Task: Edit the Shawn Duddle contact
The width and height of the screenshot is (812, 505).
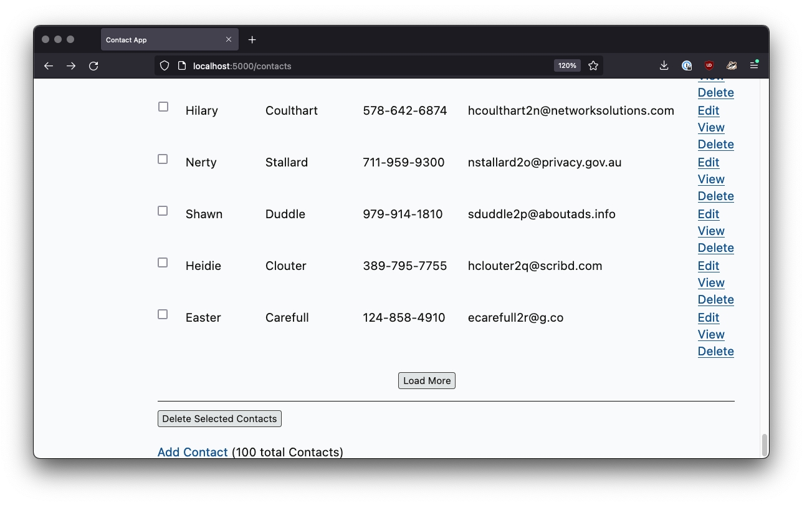Action: tap(709, 214)
